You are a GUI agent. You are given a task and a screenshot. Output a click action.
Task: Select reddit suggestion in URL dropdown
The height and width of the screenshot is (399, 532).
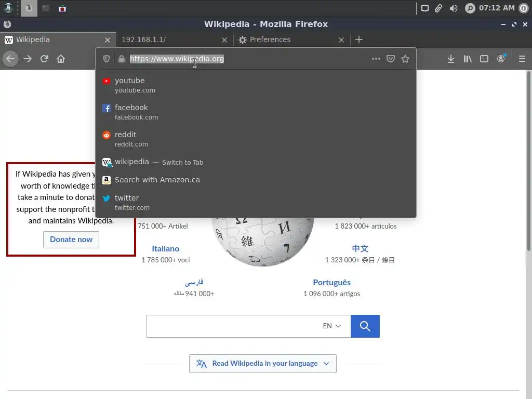256,139
